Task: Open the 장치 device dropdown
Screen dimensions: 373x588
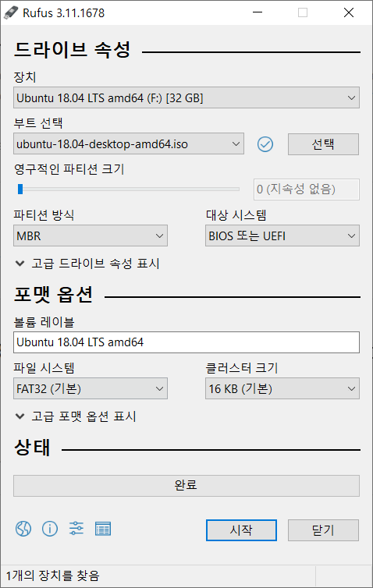Action: [x=186, y=98]
